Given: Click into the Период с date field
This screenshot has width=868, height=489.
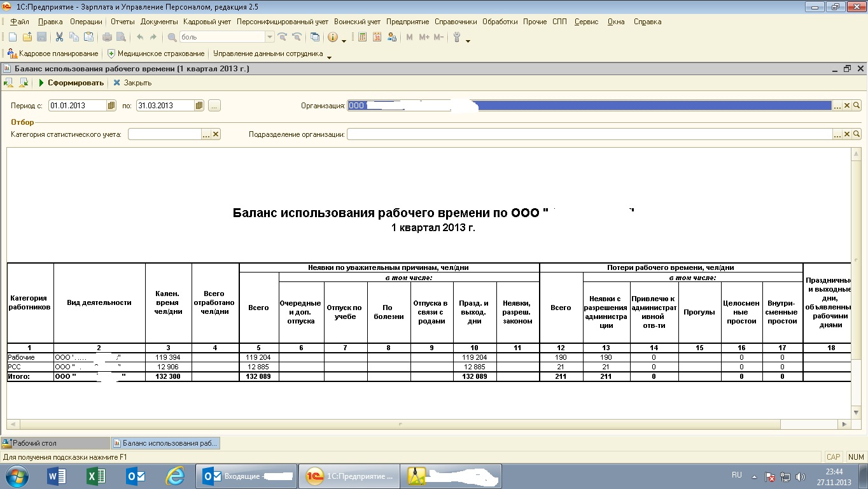Looking at the screenshot, I should pos(77,106).
